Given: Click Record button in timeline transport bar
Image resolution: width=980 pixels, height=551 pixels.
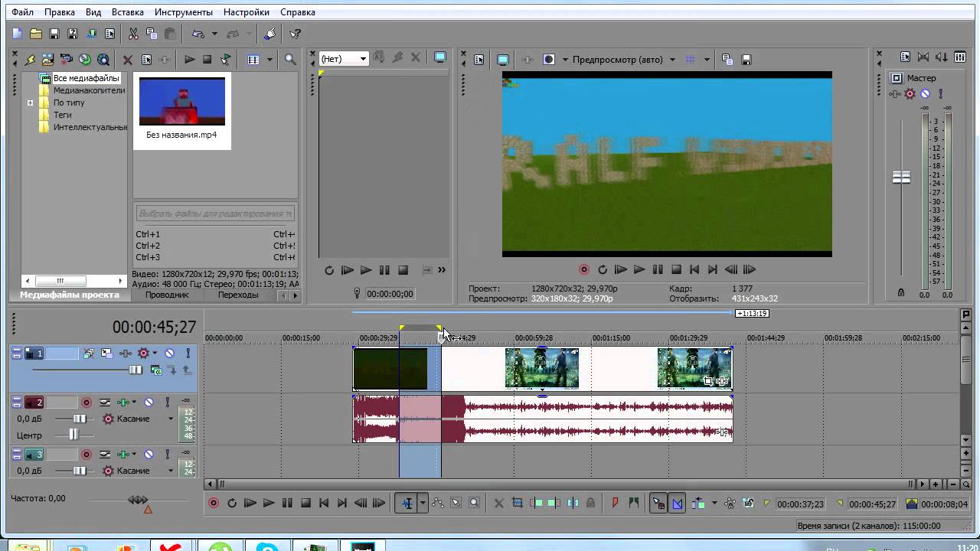Looking at the screenshot, I should click(214, 503).
